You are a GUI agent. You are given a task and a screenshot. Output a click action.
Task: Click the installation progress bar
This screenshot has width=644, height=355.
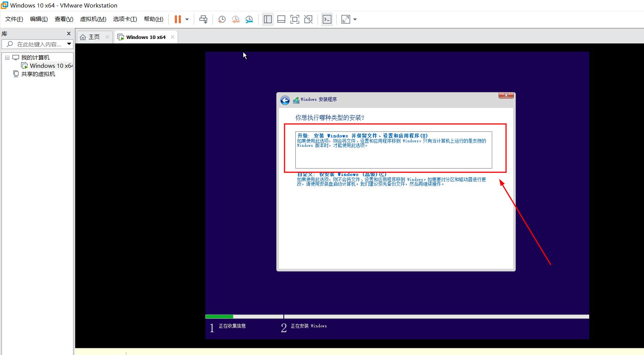tap(397, 316)
